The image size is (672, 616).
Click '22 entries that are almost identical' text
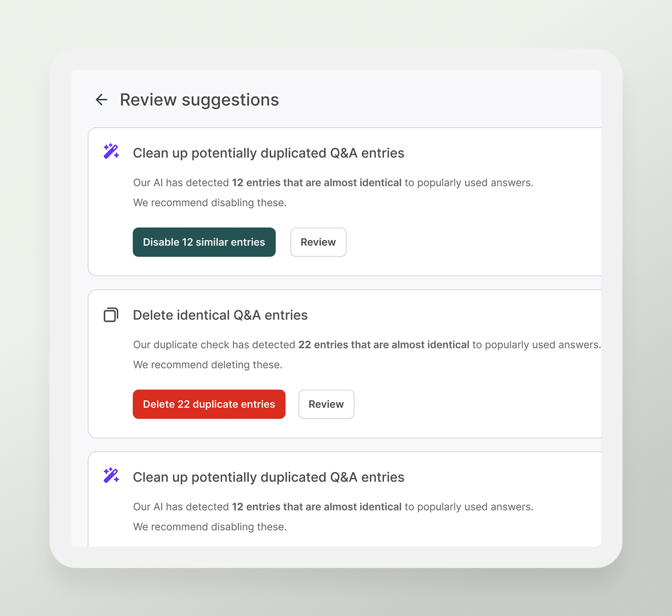(x=384, y=345)
